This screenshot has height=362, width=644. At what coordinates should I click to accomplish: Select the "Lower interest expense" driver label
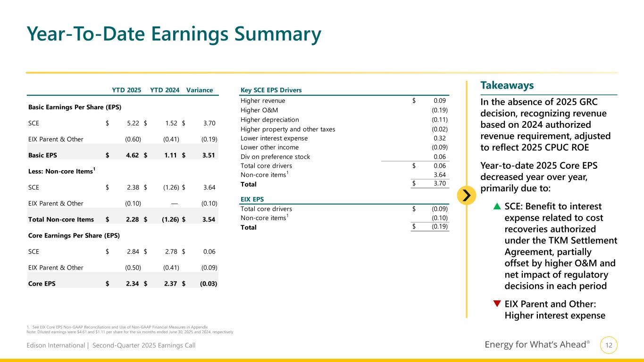coord(274,138)
